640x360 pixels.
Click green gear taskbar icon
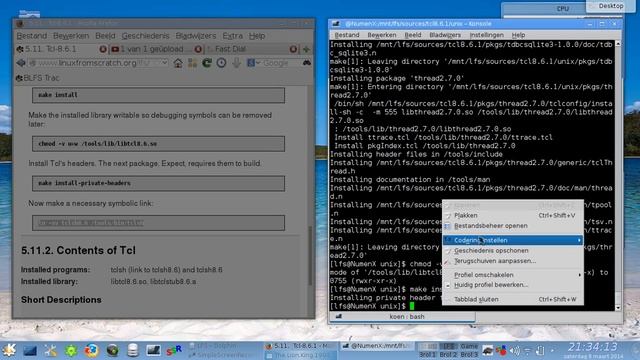pos(71,350)
